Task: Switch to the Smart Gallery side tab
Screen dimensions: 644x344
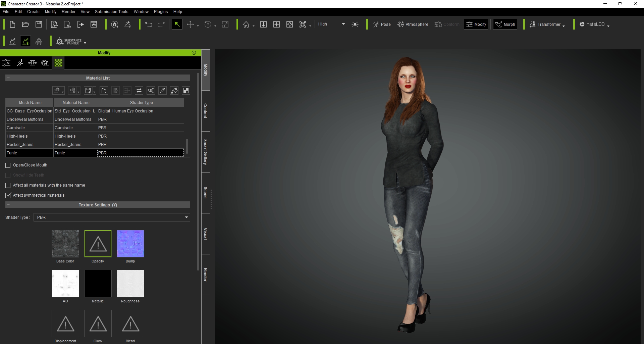Action: tap(206, 152)
